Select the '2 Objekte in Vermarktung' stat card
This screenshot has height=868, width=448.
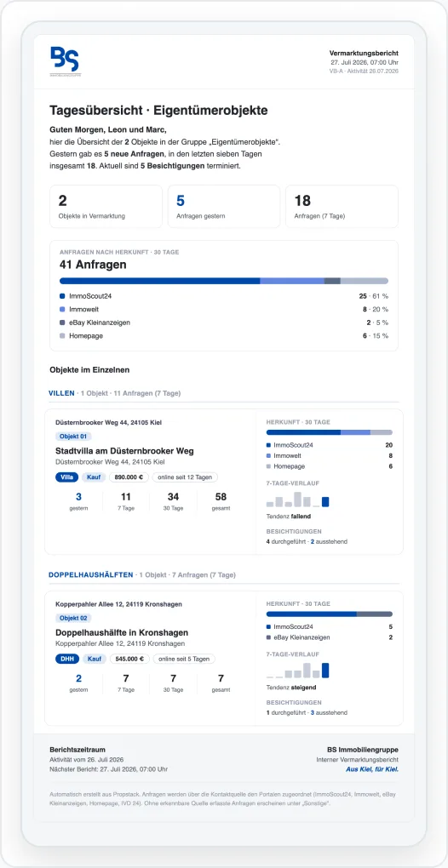tap(106, 207)
